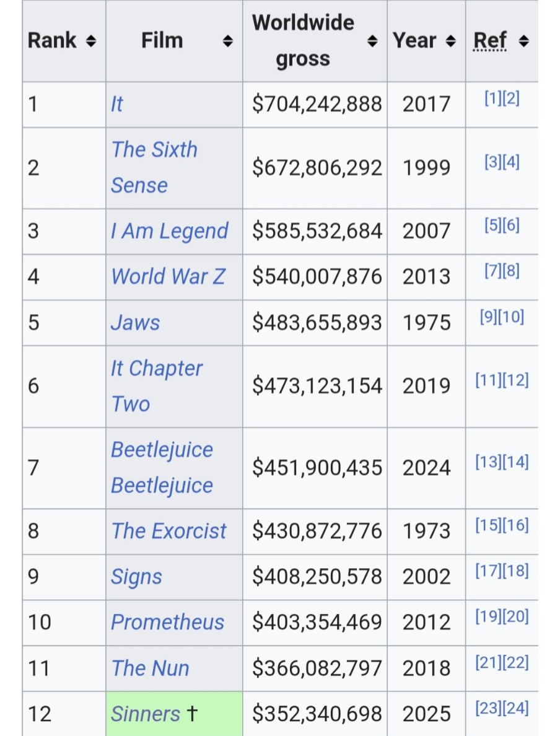Image resolution: width=560 pixels, height=736 pixels.
Task: Open 'It Chapter Two' film link
Action: coord(157,386)
